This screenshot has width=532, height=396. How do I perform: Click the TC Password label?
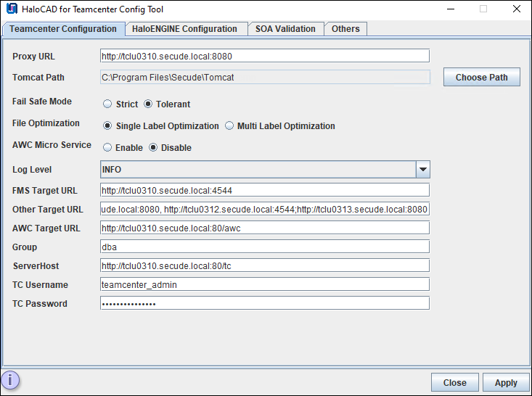point(40,303)
